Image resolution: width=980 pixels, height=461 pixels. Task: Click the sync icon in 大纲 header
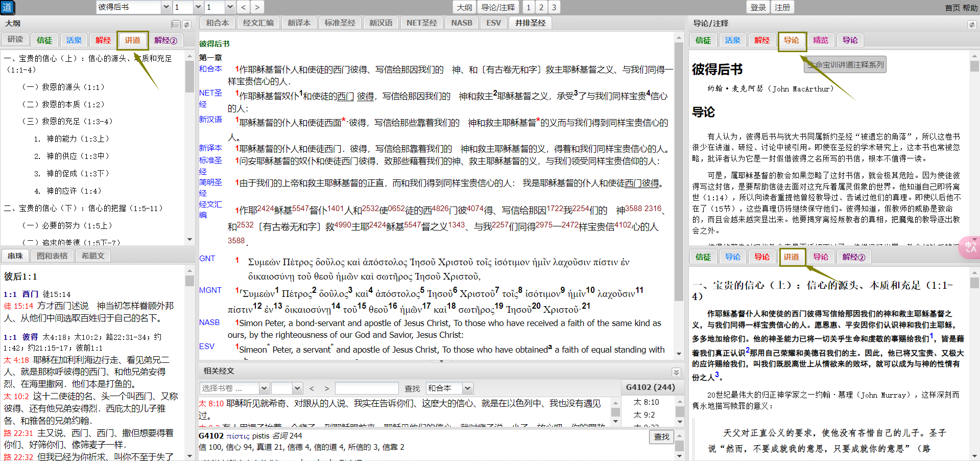coord(187,25)
